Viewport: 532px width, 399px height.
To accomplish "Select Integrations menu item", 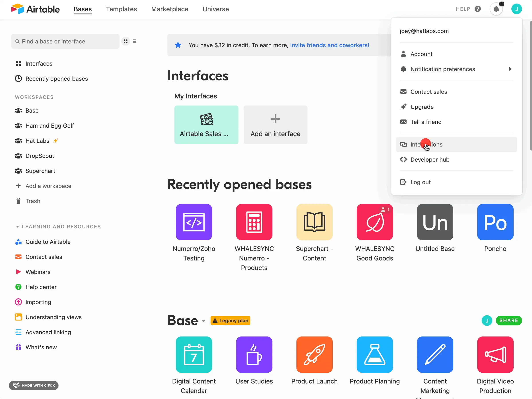I will pyautogui.click(x=456, y=144).
